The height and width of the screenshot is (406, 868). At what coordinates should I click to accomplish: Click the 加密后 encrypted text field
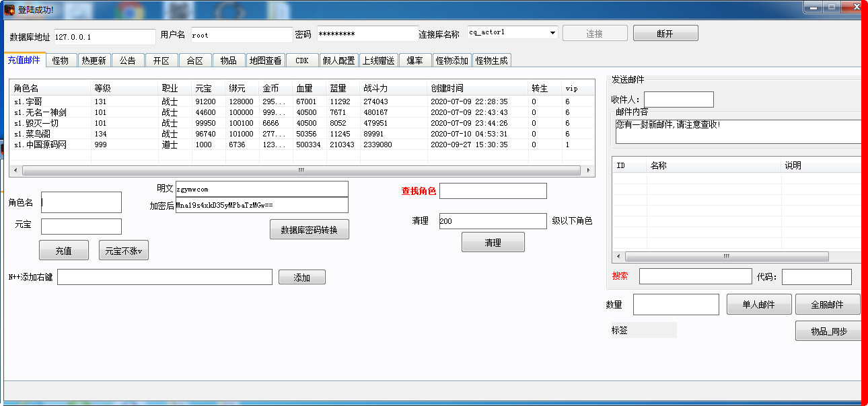(262, 205)
